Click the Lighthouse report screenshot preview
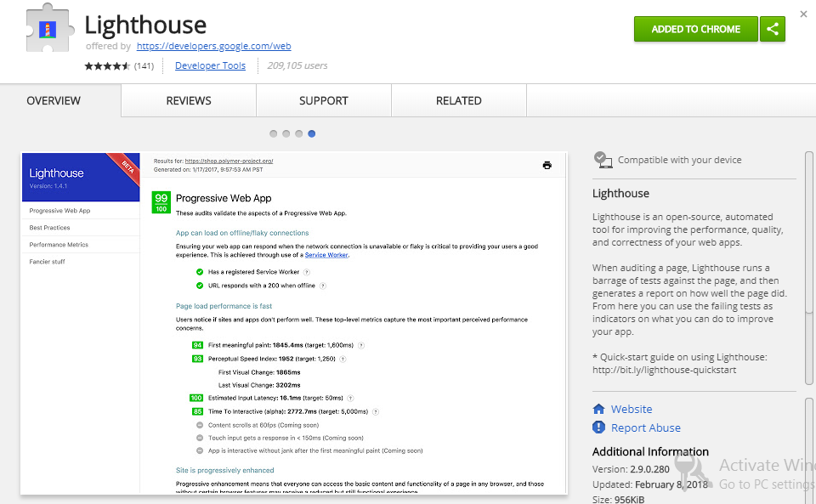The height and width of the screenshot is (504, 816). click(x=294, y=323)
